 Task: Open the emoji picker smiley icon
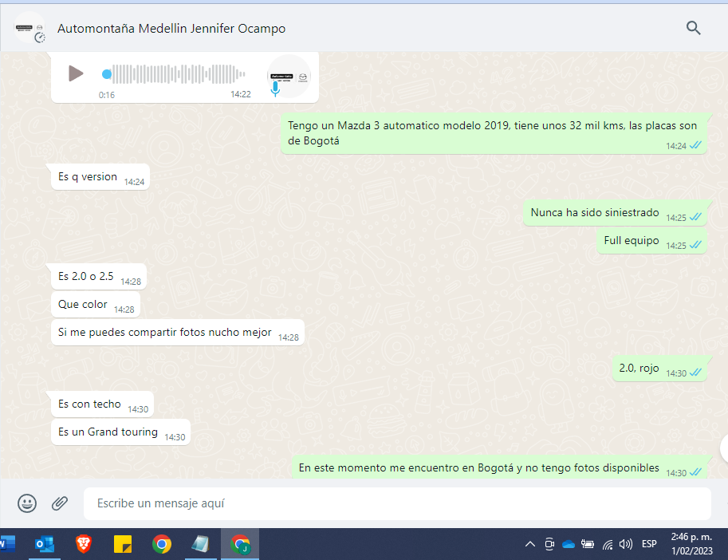(x=27, y=503)
